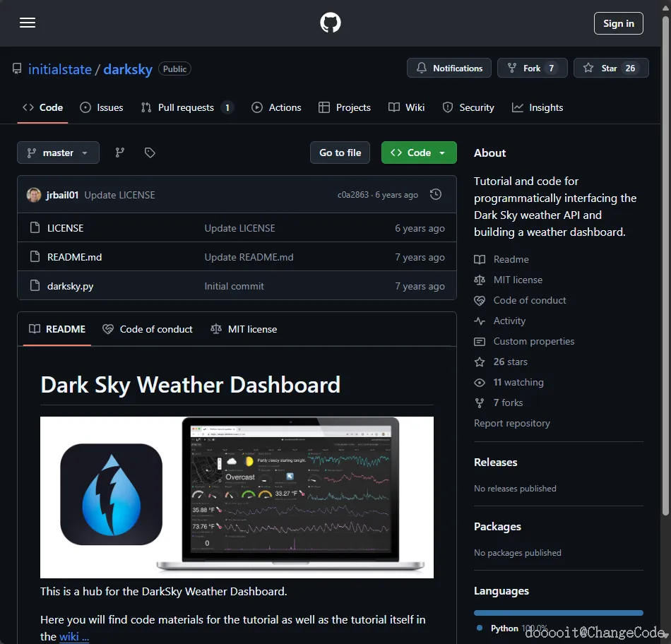Select the README tab in file viewer
Image resolution: width=671 pixels, height=644 pixels.
(x=57, y=329)
